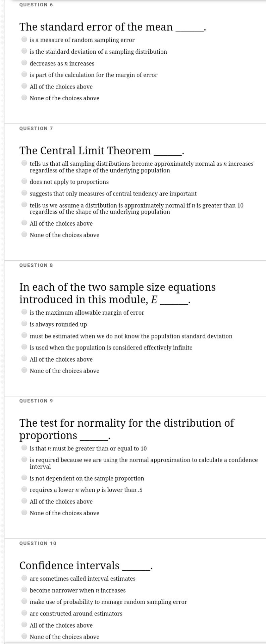Choose "is not dependent on the sample proportion"

(x=24, y=477)
